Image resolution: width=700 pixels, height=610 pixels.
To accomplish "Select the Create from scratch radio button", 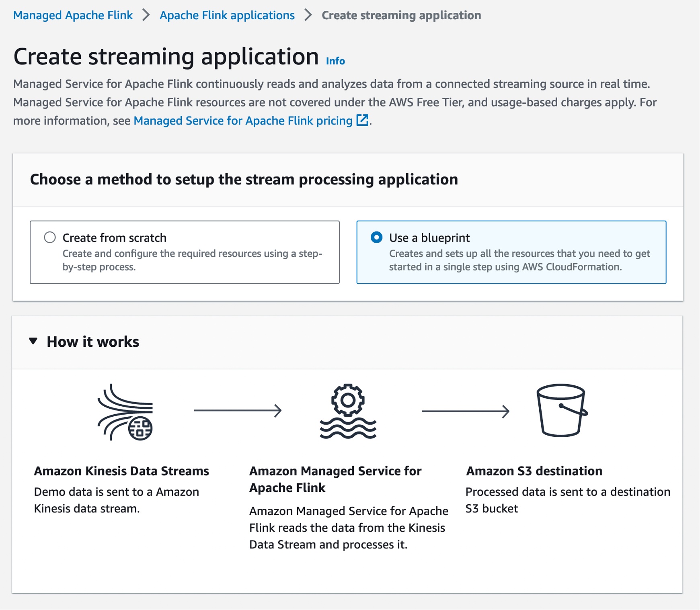I will tap(50, 238).
